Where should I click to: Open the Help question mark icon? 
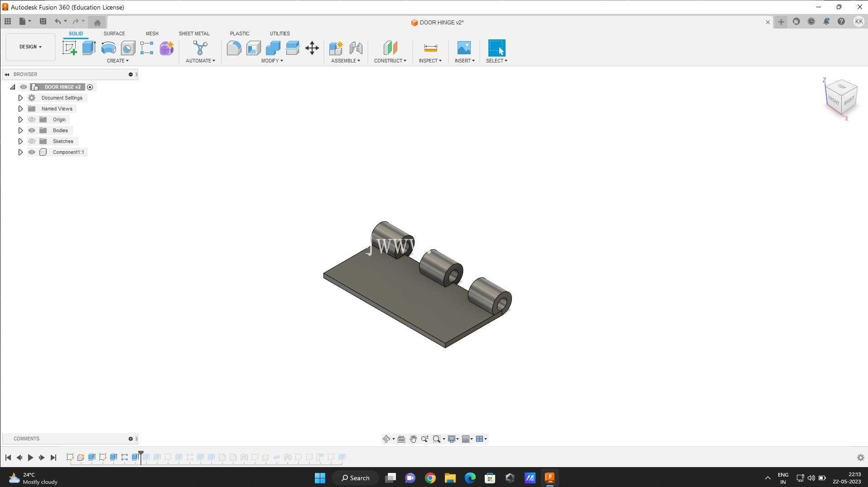tap(841, 21)
